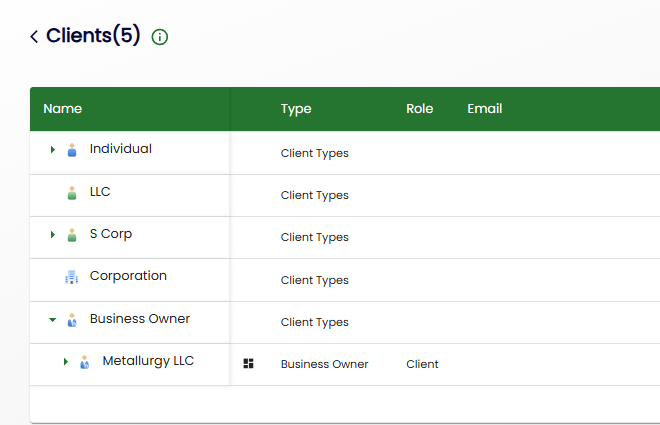Screen dimensions: 660x425
Task: Select the Corporation row name
Action: pos(128,276)
